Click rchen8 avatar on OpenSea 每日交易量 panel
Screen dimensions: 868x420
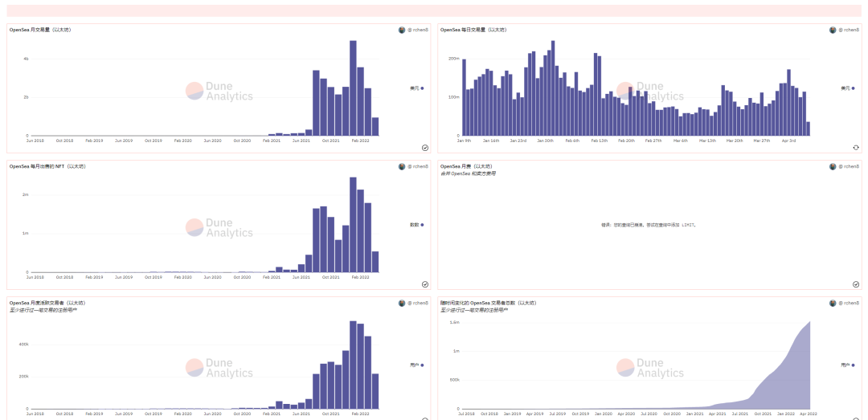coord(833,30)
